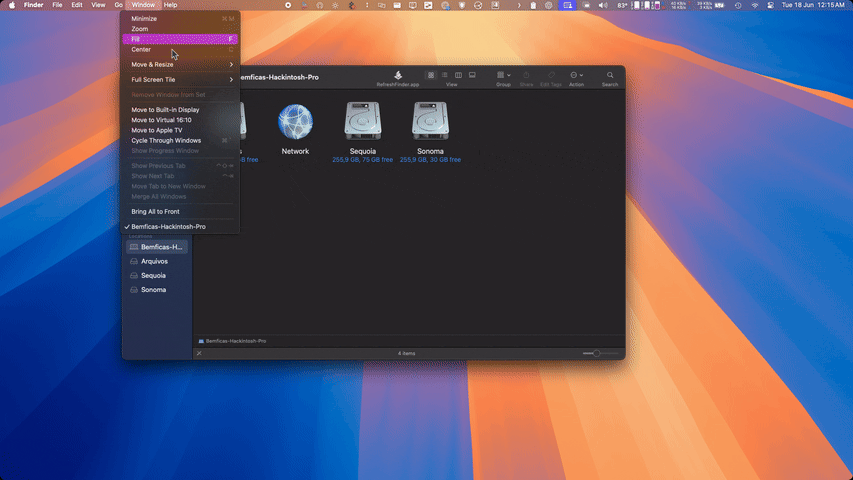Image resolution: width=853 pixels, height=480 pixels.
Task: Click the highlighted purple menu bar icon
Action: tap(567, 5)
